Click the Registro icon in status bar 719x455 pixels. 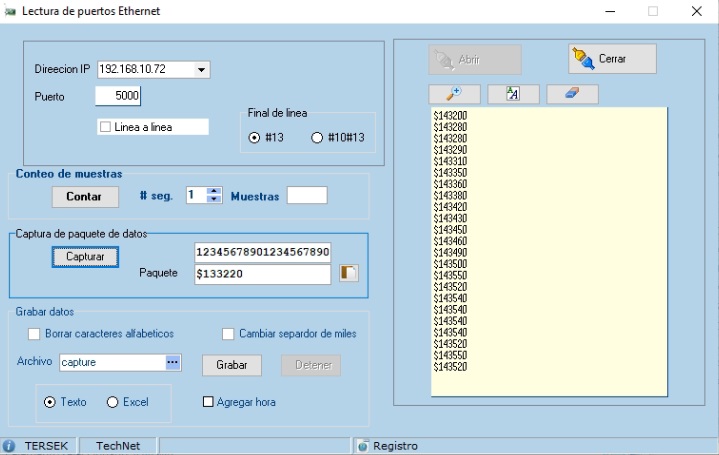tap(362, 446)
